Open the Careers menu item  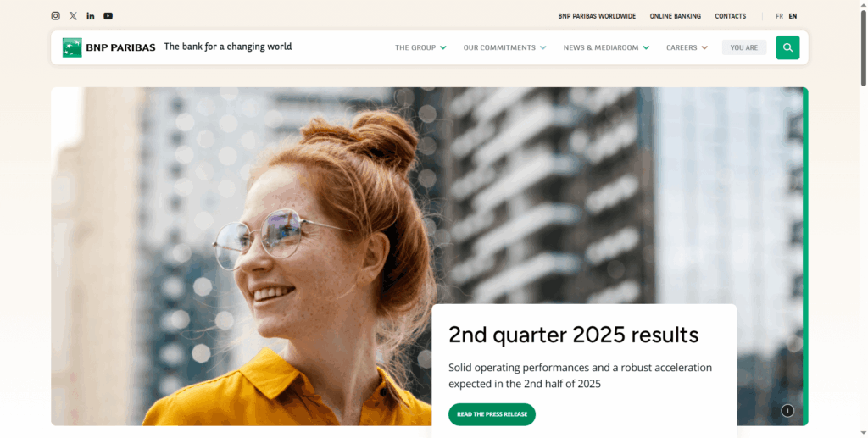[x=682, y=47]
